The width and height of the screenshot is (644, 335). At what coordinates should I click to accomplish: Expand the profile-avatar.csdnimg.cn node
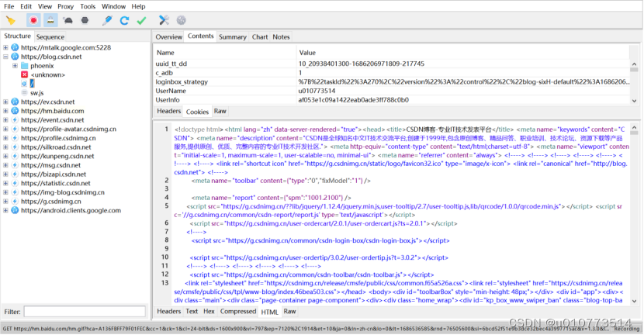pos(5,129)
